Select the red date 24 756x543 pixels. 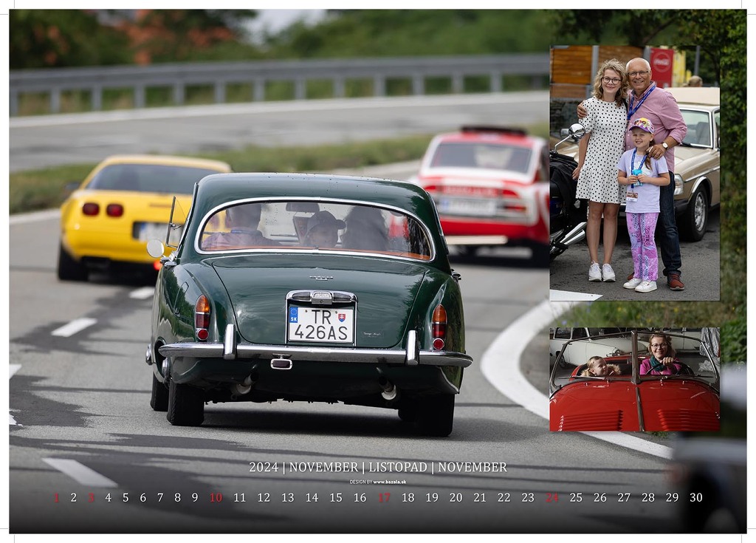pyautogui.click(x=551, y=498)
